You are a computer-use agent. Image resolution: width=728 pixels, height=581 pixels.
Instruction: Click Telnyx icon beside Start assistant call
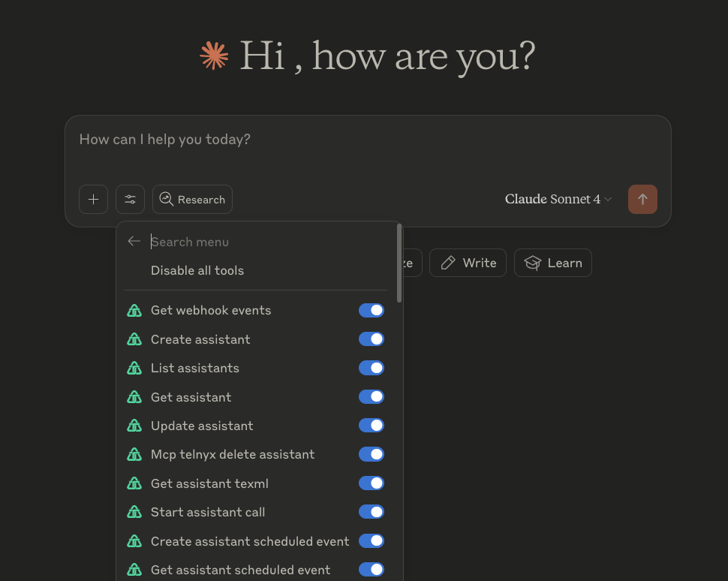(134, 512)
